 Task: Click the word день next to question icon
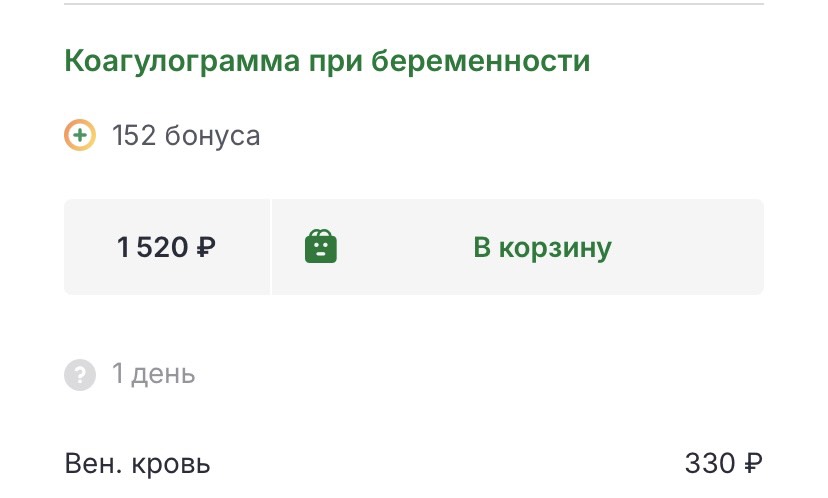point(163,375)
